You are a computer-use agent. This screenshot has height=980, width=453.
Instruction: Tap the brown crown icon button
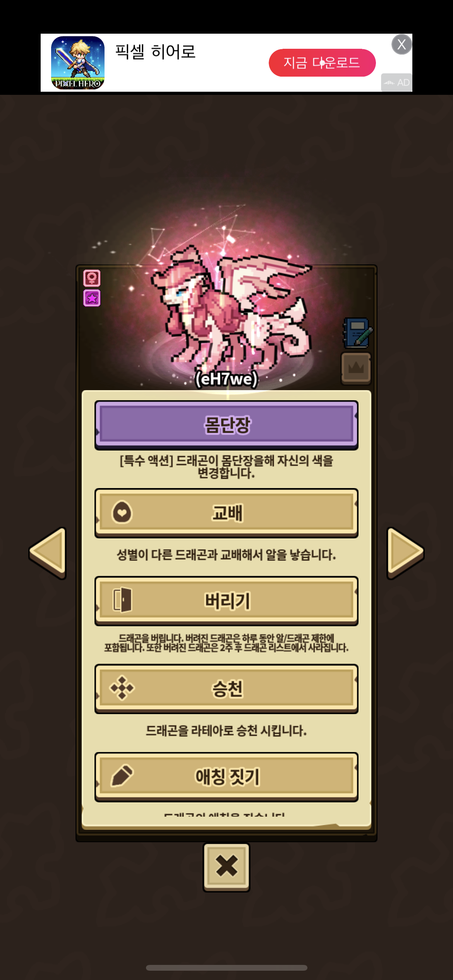click(356, 368)
